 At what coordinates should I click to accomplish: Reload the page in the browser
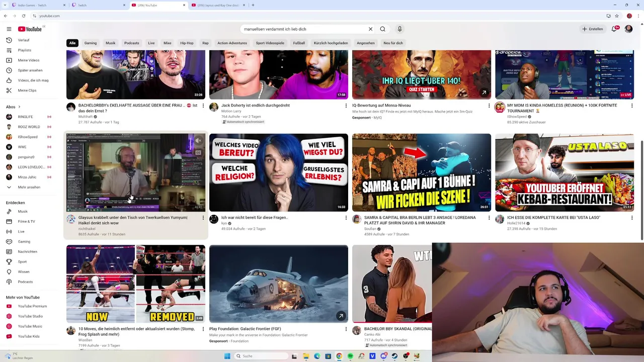tap(23, 16)
